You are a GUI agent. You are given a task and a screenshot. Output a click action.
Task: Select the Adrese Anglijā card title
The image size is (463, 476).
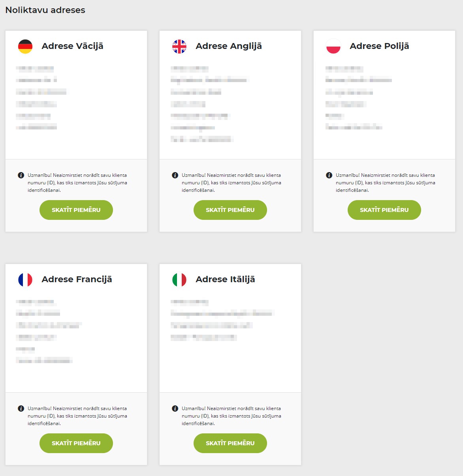(229, 46)
